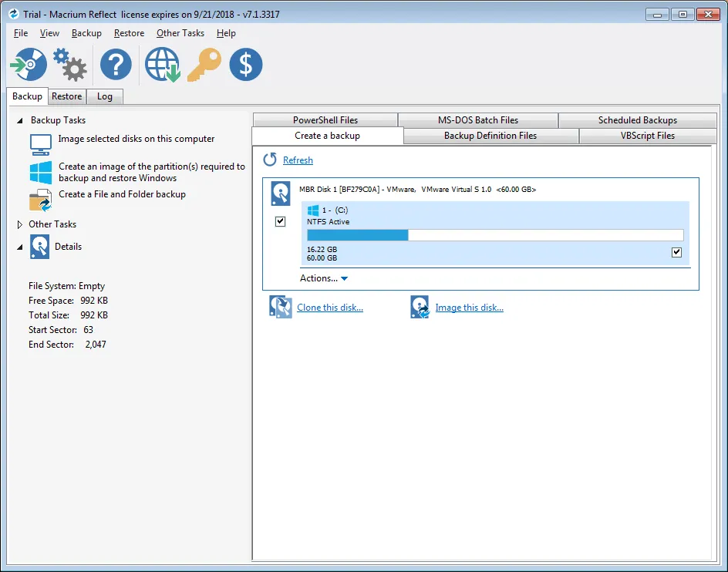Switch to the Restore tab

pyautogui.click(x=67, y=96)
